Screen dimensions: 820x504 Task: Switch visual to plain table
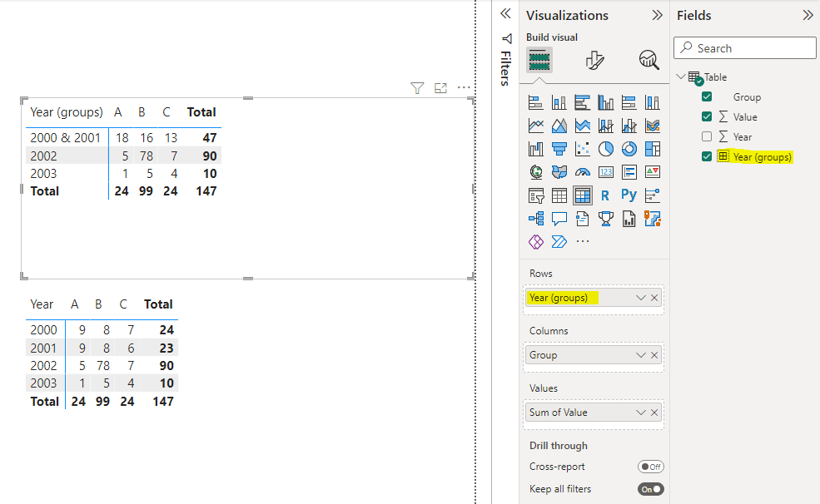point(559,195)
